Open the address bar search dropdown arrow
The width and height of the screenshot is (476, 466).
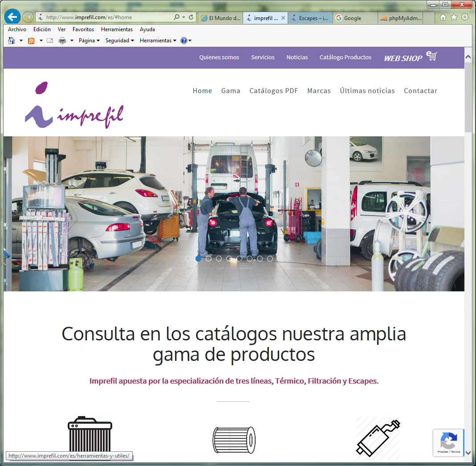tap(184, 17)
